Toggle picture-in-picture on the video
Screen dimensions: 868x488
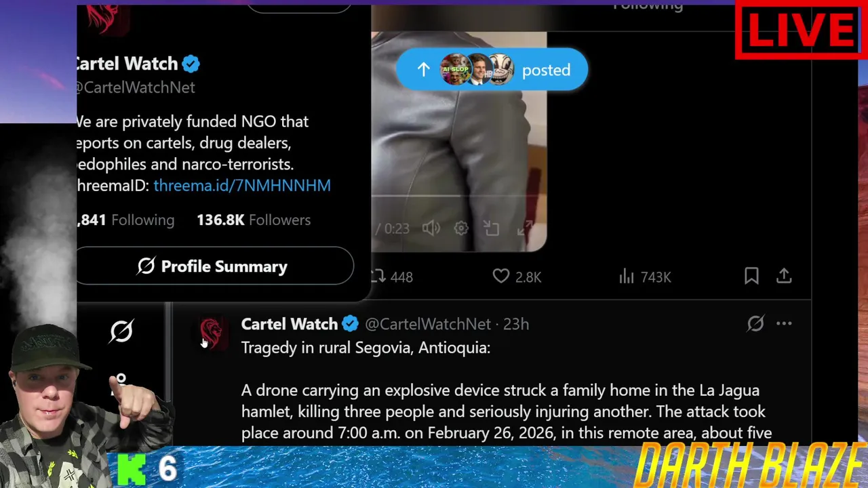pyautogui.click(x=492, y=228)
